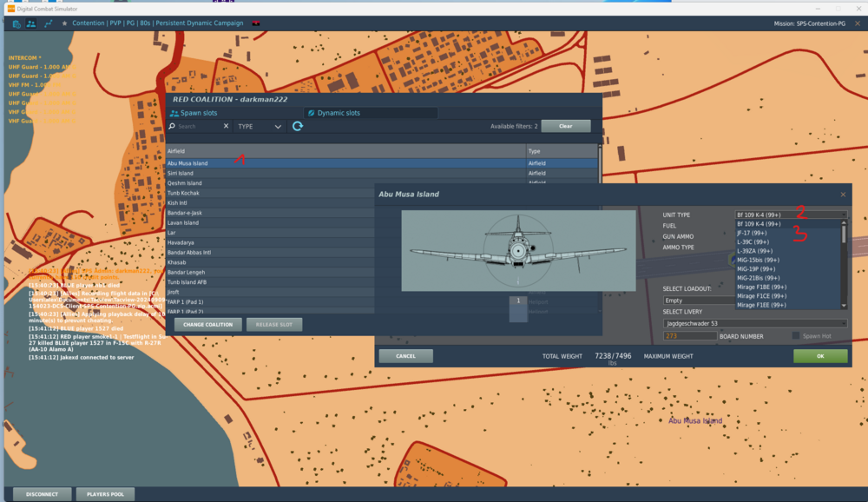Screen dimensions: 868x502
Task: Clear search text with the X icon
Action: pyautogui.click(x=227, y=127)
